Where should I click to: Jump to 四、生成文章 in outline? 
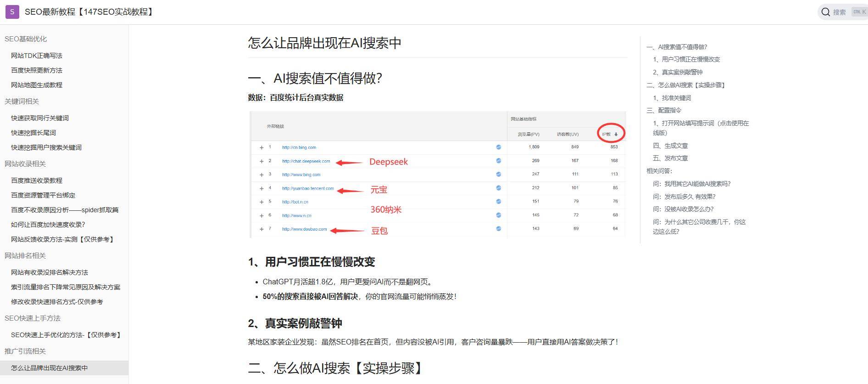point(670,146)
